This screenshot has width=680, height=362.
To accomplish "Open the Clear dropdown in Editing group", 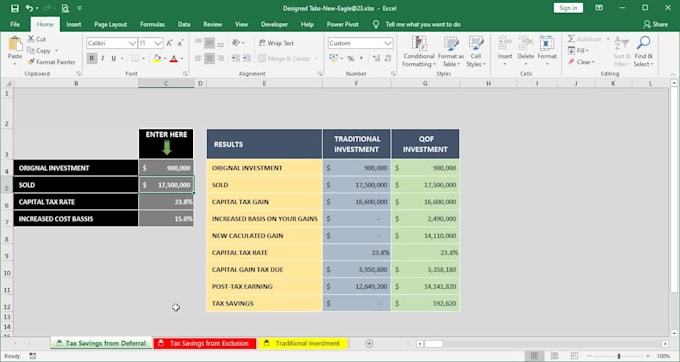I will point(581,62).
